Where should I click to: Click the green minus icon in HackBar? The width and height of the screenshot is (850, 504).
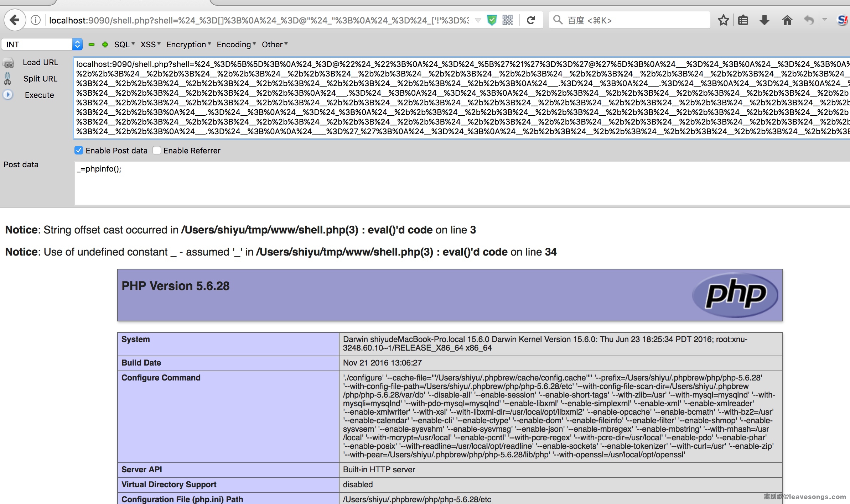(92, 44)
